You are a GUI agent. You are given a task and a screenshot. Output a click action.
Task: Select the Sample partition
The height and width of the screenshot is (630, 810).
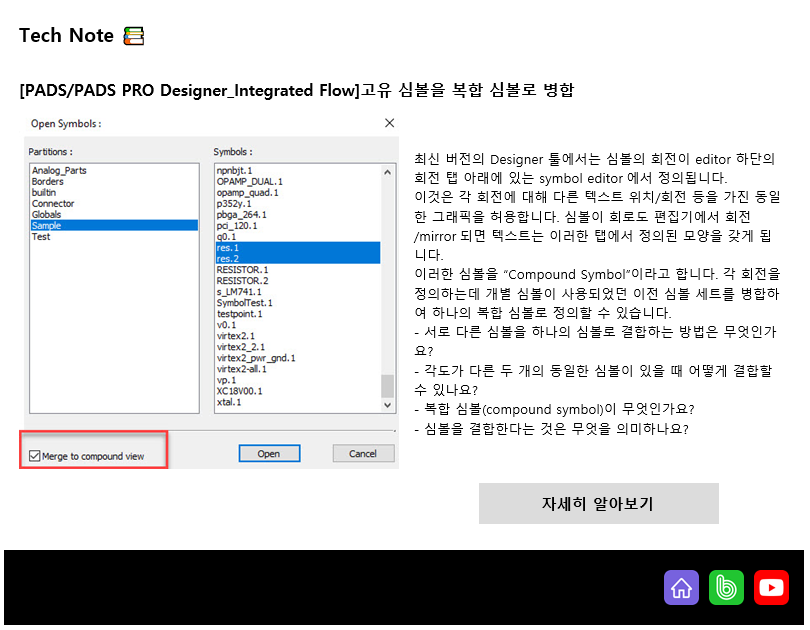click(114, 225)
